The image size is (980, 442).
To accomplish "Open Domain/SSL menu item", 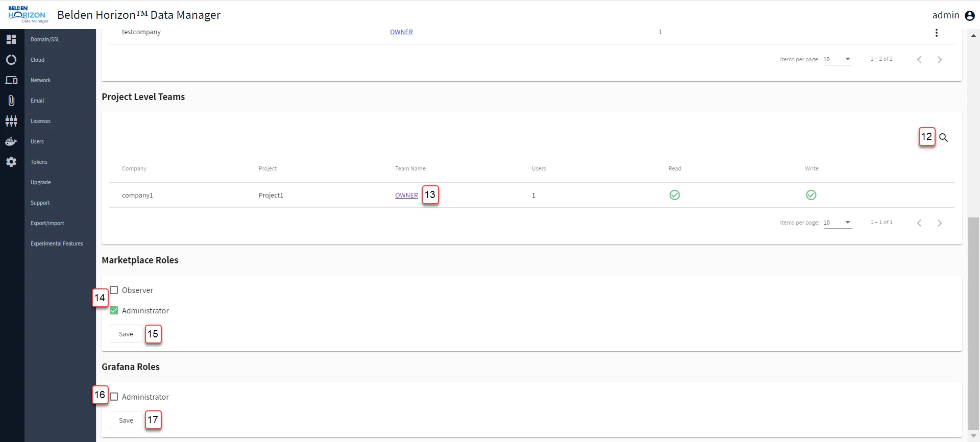I will (x=45, y=39).
